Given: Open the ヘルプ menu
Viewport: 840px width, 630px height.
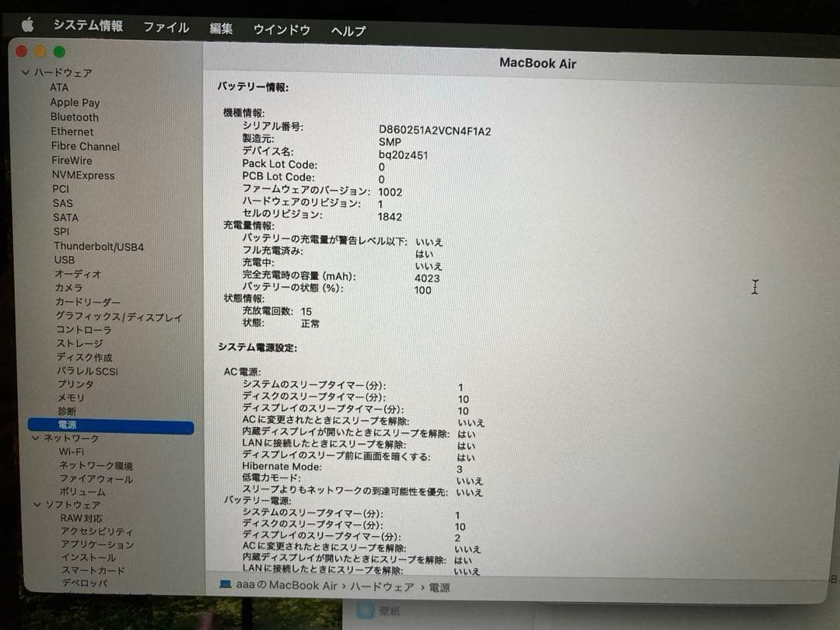Looking at the screenshot, I should (x=348, y=31).
